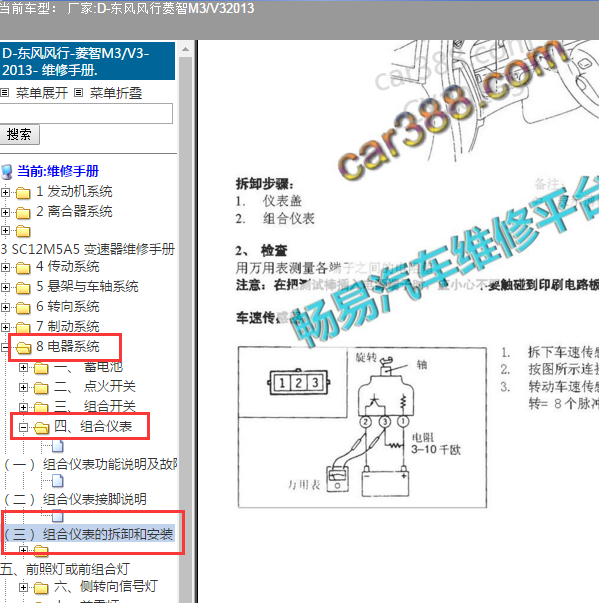Click the icon beside 菜单展开
Viewport: 599px width, 603px height.
5,93
